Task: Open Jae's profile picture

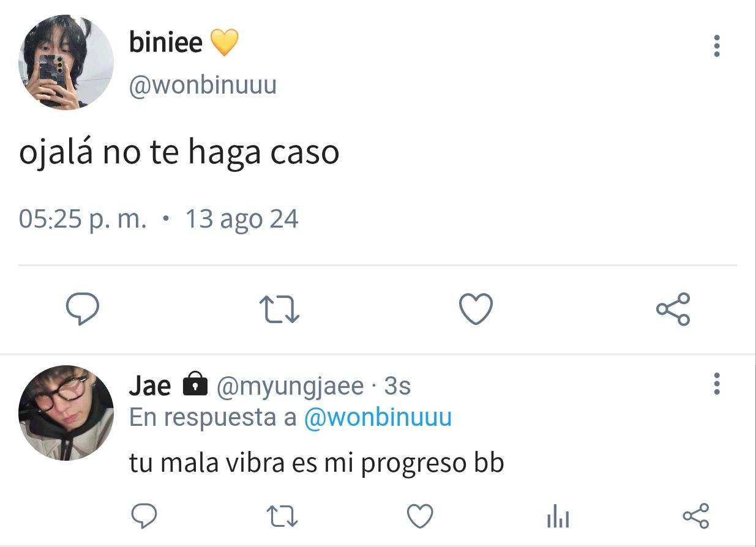Action: [66, 413]
